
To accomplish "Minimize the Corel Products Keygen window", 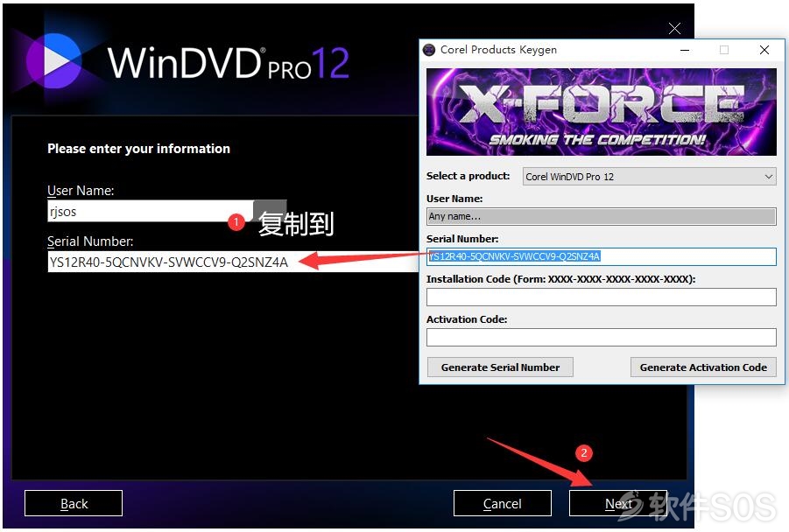I will (685, 50).
